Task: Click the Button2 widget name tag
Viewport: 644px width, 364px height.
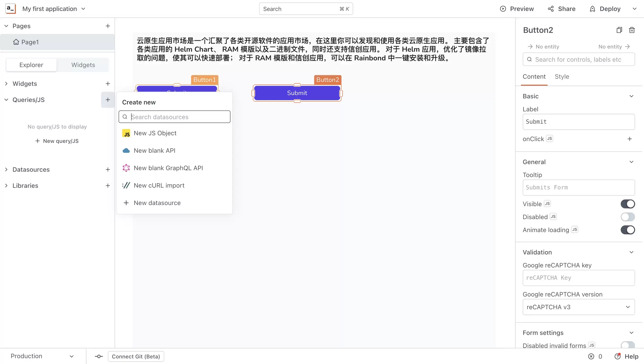Action: tap(328, 80)
